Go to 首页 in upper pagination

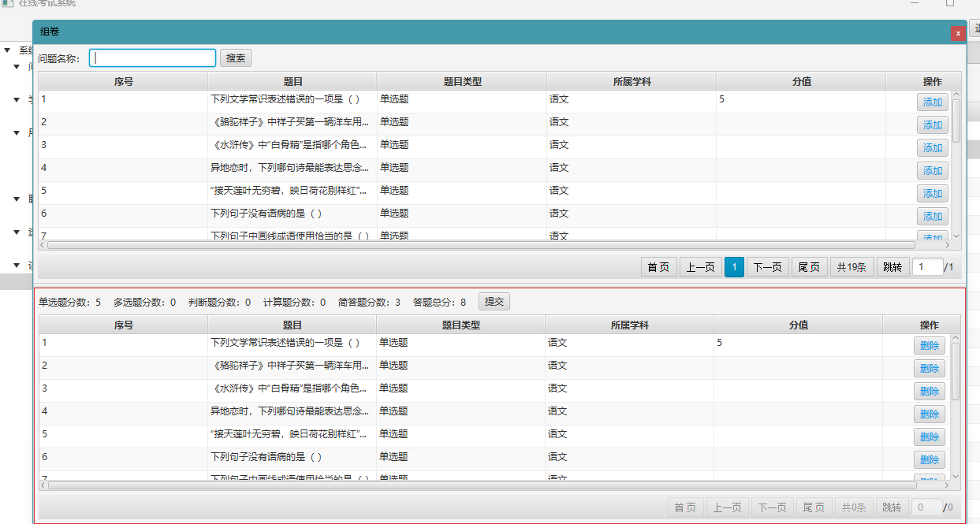[658, 267]
